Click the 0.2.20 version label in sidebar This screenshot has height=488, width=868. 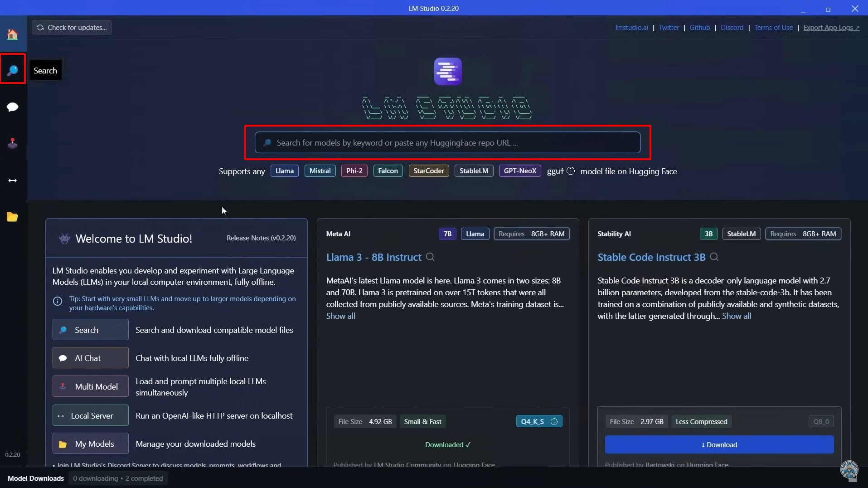(13, 454)
